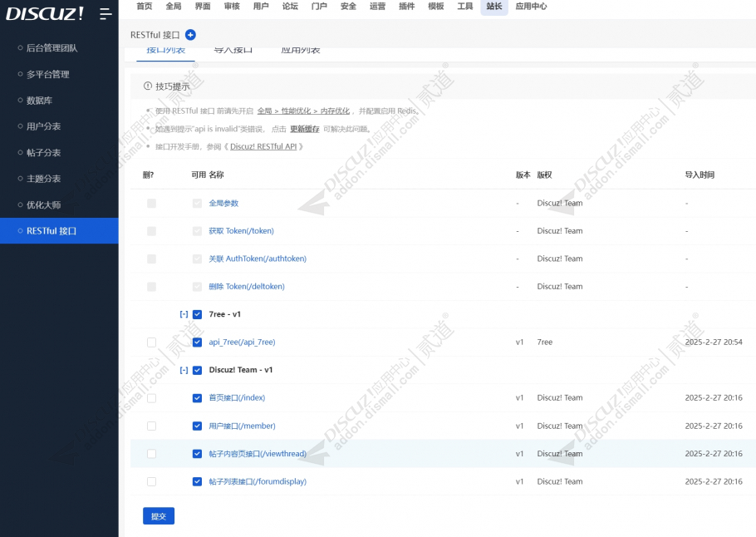Screen dimensions: 756x537
Task: Click the 更新缓存 link
Action: pyautogui.click(x=305, y=129)
